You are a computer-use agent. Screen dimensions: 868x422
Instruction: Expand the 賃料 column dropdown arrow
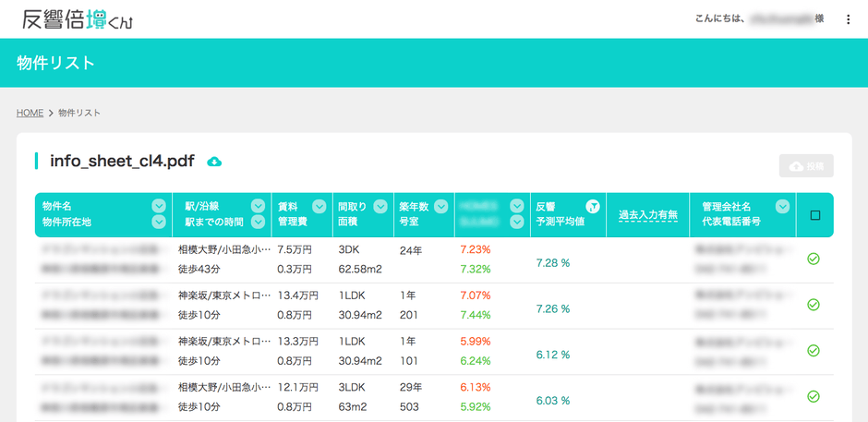(x=319, y=207)
